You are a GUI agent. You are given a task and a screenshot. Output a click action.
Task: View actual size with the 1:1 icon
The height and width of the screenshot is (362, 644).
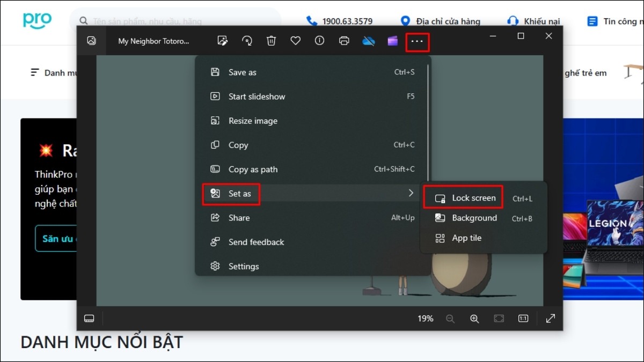coord(523,319)
